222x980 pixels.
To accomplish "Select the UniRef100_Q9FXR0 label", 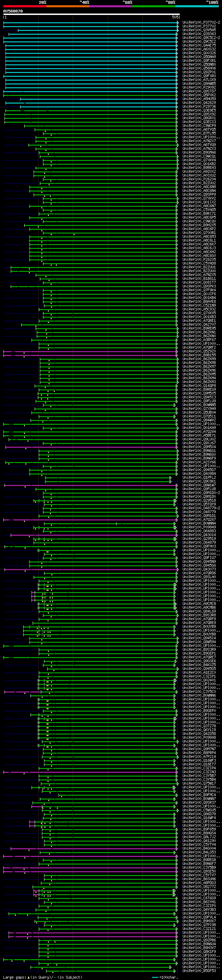I will (199, 76).
